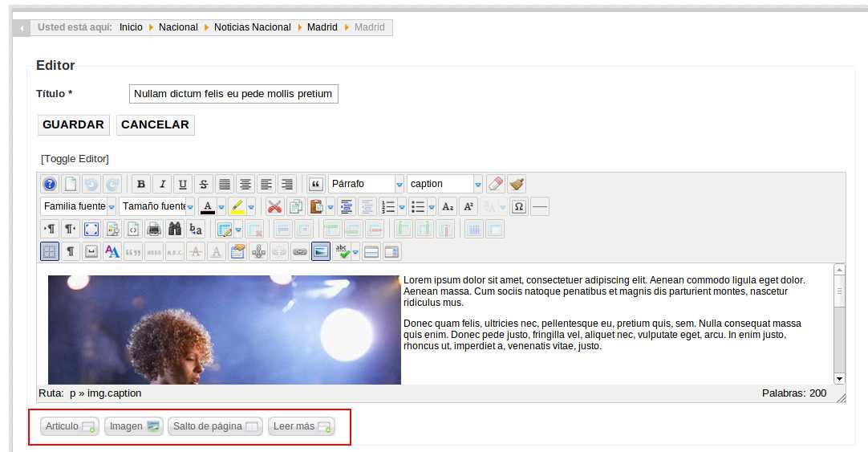This screenshot has height=452, width=868.
Task: Insert a bulleted list
Action: click(x=418, y=206)
